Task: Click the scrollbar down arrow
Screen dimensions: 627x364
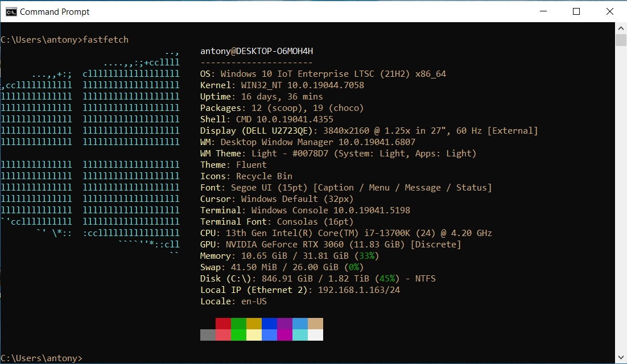Action: point(621,358)
